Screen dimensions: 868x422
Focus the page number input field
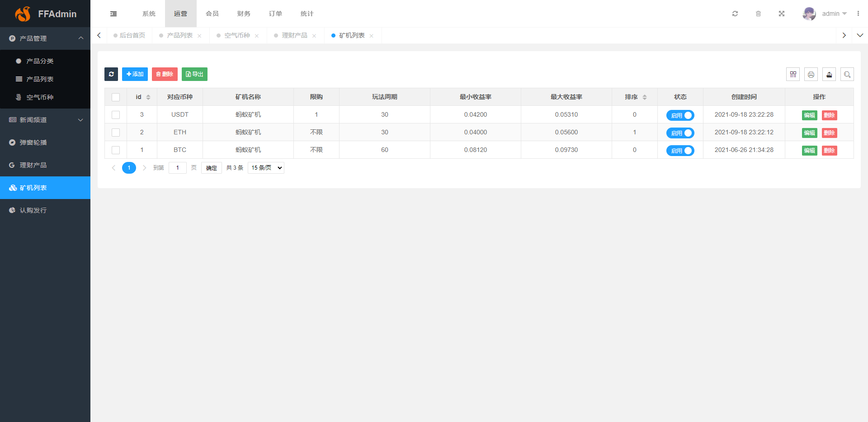pos(178,168)
